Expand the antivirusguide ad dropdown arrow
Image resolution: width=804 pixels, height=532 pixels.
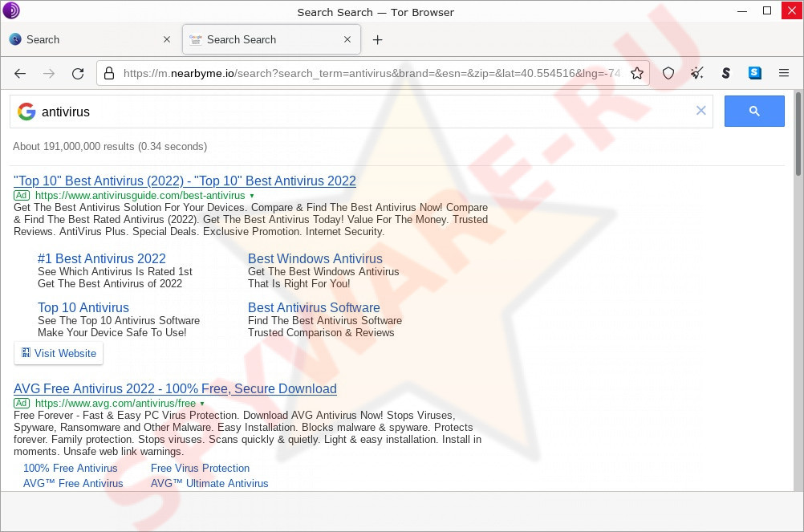point(252,196)
